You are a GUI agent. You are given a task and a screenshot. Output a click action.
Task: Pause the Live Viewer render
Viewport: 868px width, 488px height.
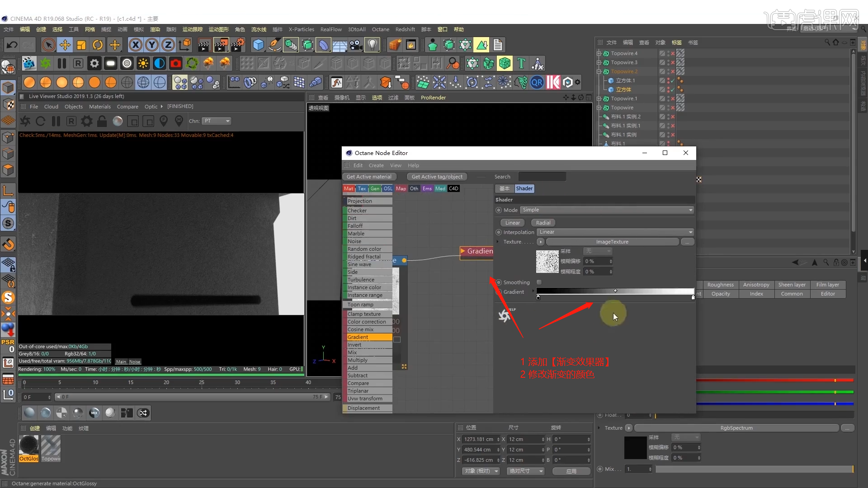(x=56, y=121)
